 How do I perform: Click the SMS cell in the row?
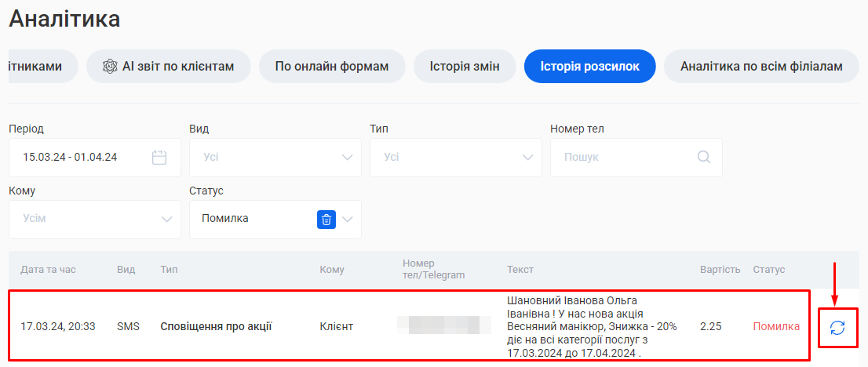point(129,326)
